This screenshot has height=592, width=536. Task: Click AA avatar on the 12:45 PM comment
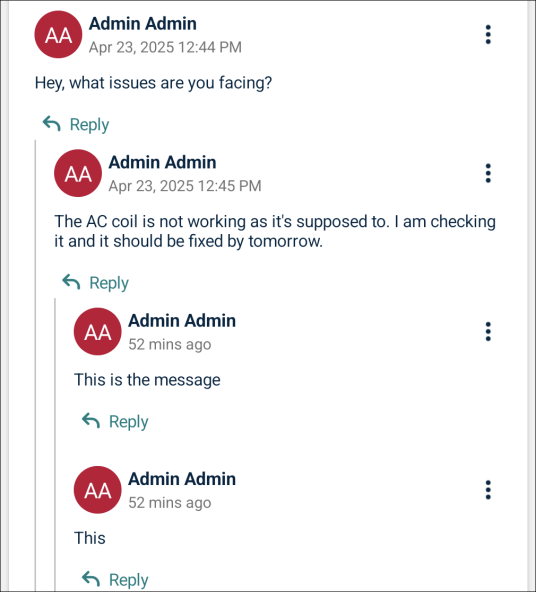[78, 173]
